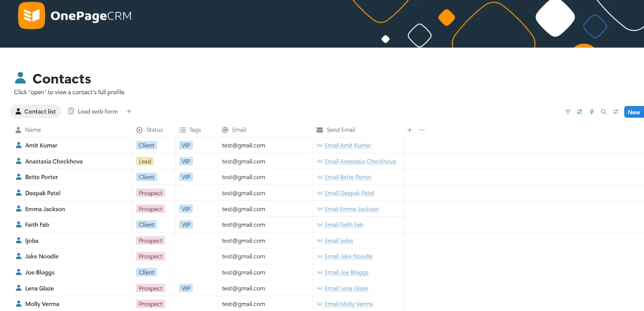Viewport: 644px width, 311px height.
Task: Click the person icon beside Amit Kumar
Action: (x=19, y=145)
